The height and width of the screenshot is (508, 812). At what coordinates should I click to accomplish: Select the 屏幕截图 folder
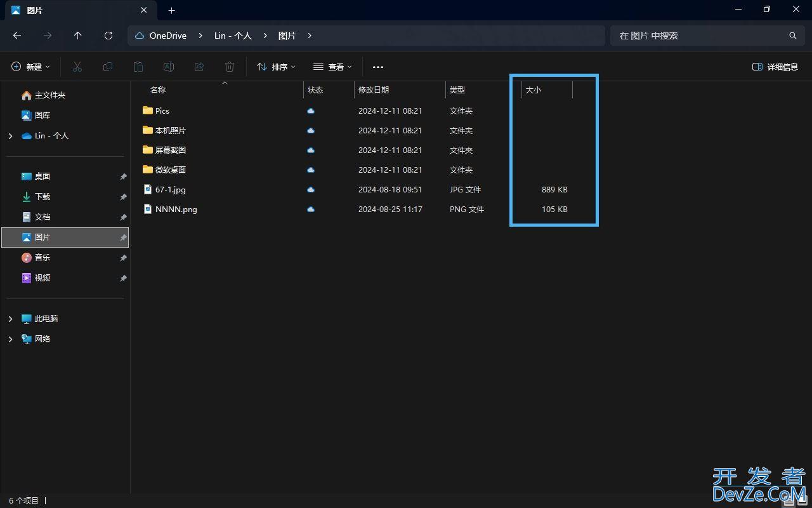171,150
